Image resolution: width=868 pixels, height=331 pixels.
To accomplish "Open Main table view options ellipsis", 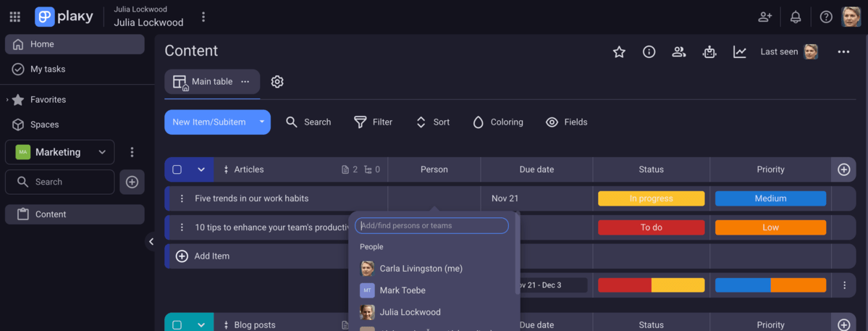I will (245, 82).
